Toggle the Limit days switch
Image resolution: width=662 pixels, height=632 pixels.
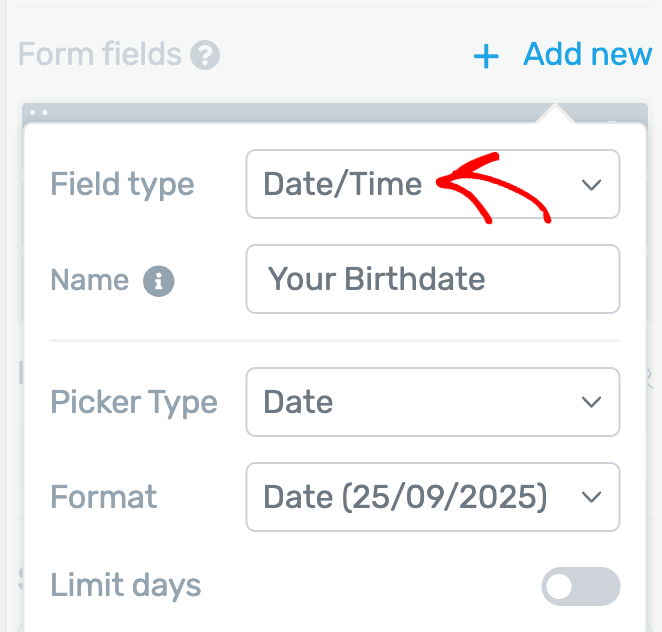coord(580,587)
